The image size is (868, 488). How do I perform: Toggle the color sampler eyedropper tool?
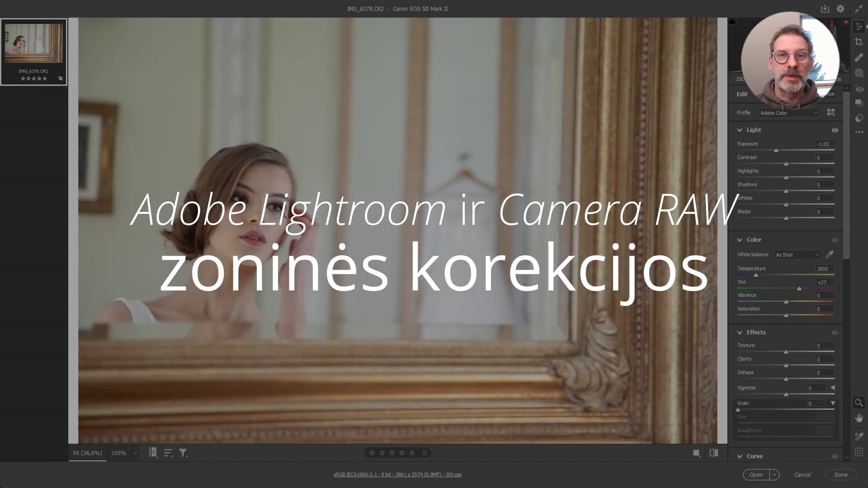859,436
